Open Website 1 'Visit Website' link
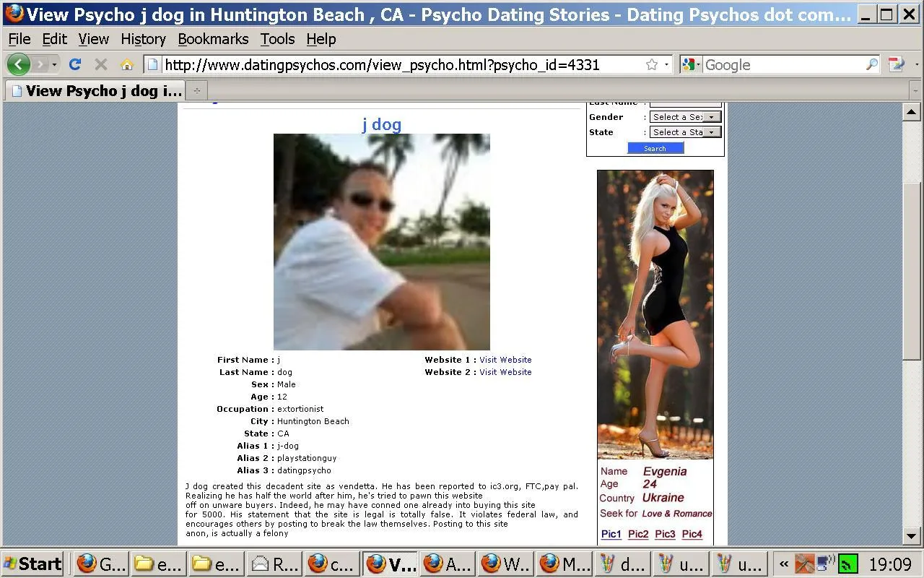924x578 pixels. coord(505,360)
